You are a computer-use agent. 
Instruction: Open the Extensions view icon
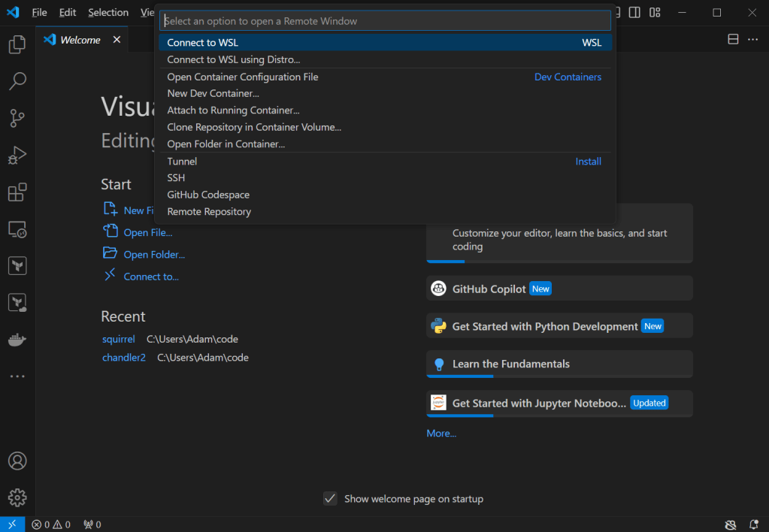[x=17, y=192]
